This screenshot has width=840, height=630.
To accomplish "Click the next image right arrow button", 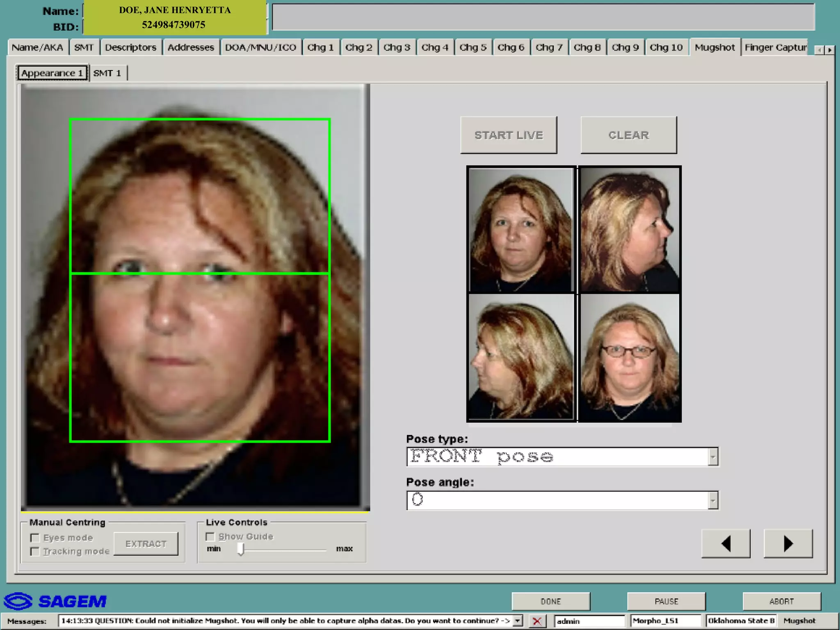I will point(787,543).
